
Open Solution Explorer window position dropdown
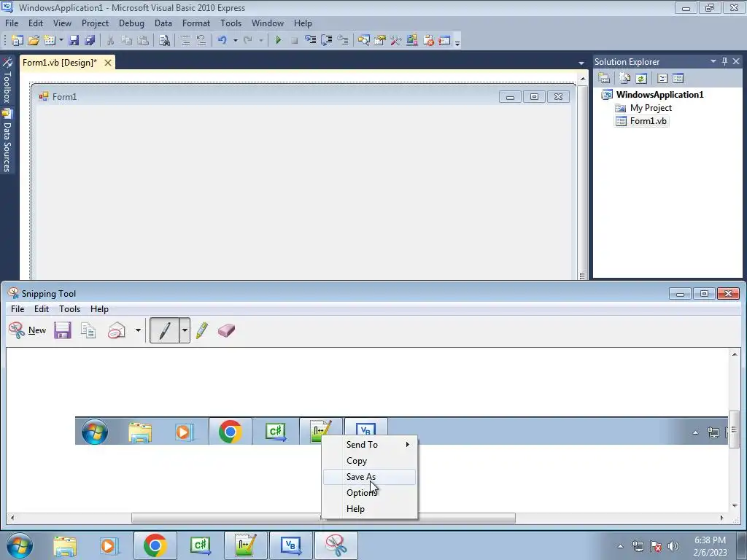tap(713, 61)
